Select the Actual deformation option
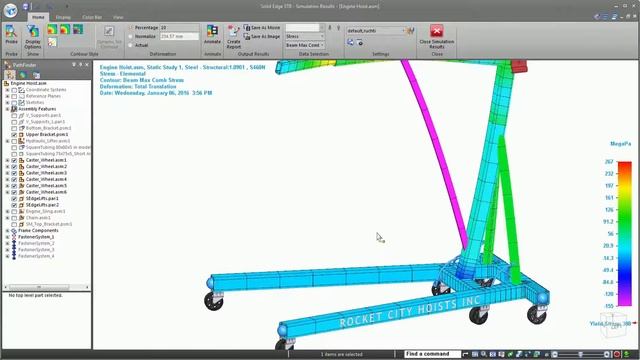The height and width of the screenshot is (360, 640). [131, 45]
